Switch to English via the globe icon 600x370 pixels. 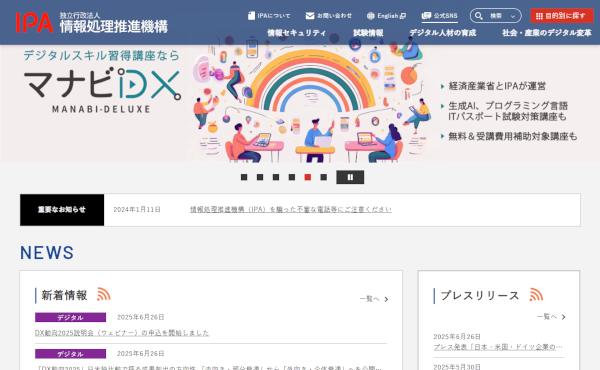pos(370,16)
